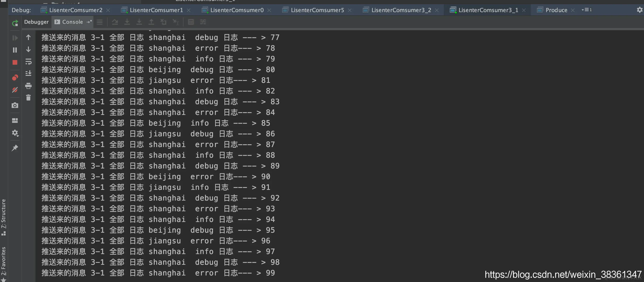The width and height of the screenshot is (644, 282).
Task: Toggle Mute Breakpoints icon
Action: 15,90
